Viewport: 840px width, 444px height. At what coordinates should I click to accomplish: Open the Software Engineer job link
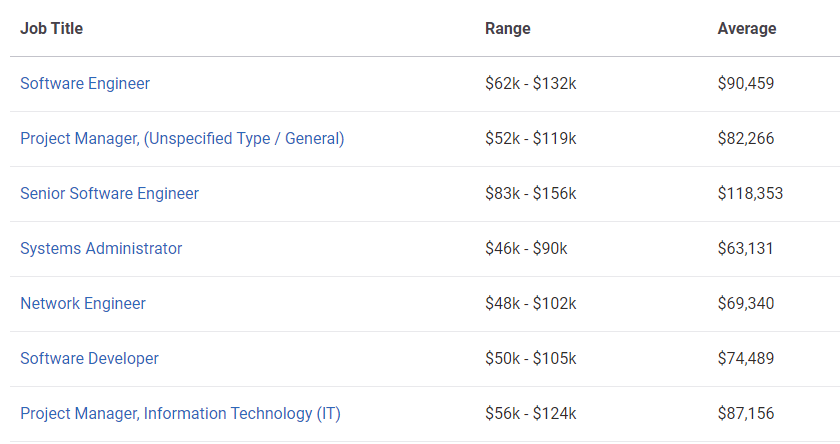point(85,84)
